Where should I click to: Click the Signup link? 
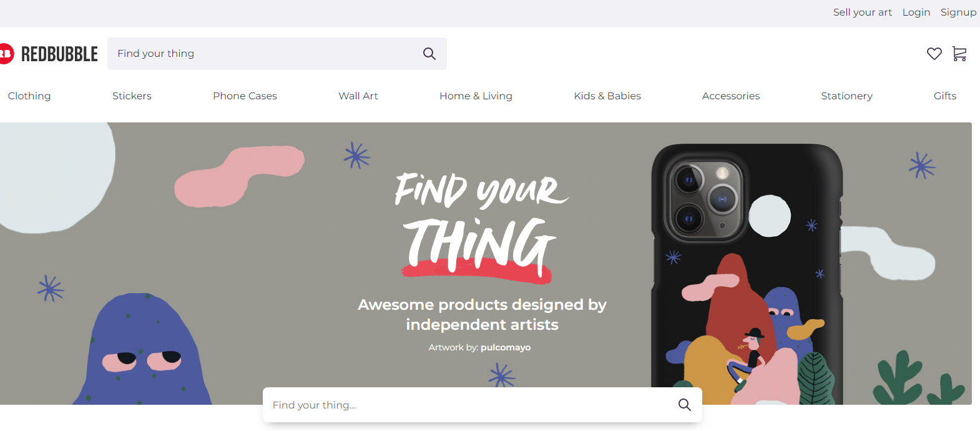click(x=958, y=12)
